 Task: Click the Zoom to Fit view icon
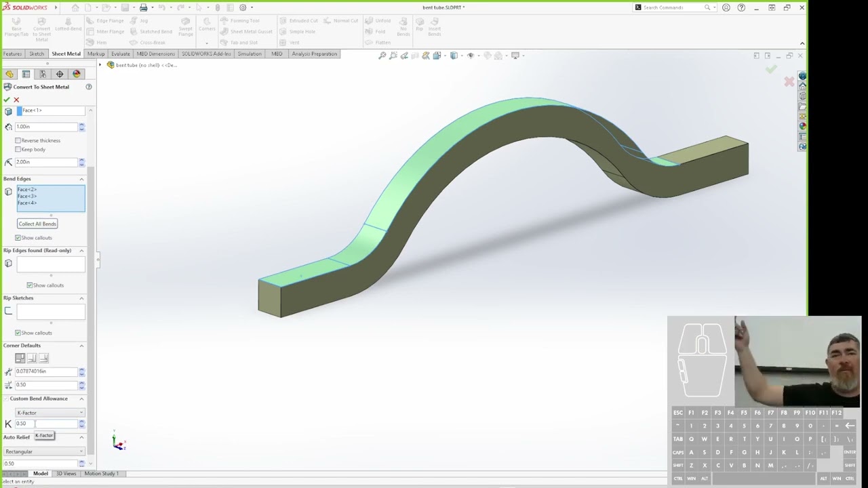pyautogui.click(x=382, y=56)
